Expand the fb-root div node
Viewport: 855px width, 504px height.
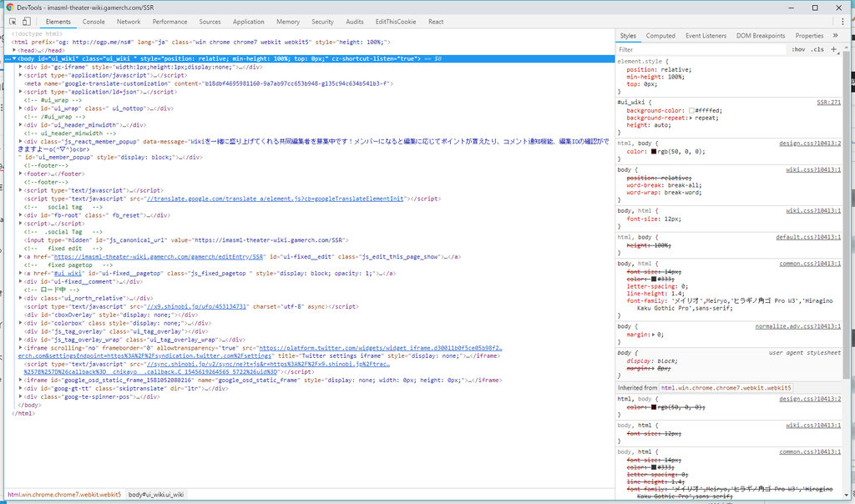coord(20,214)
